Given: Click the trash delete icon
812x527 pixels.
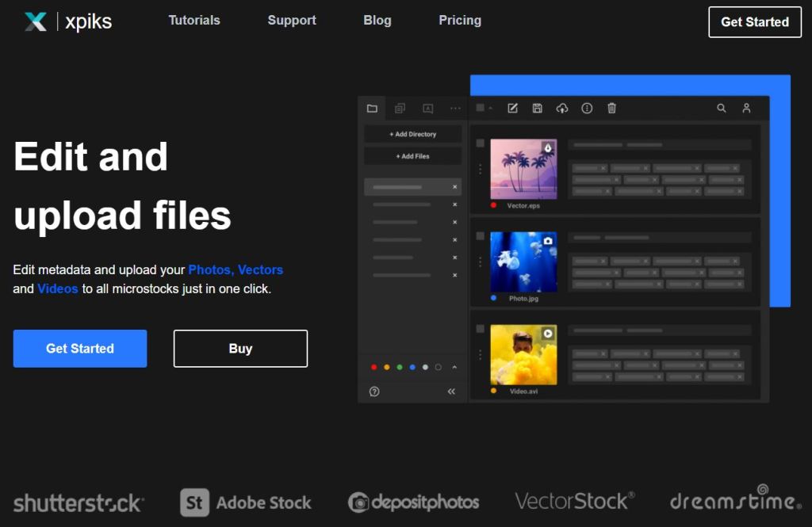Looking at the screenshot, I should tap(611, 109).
